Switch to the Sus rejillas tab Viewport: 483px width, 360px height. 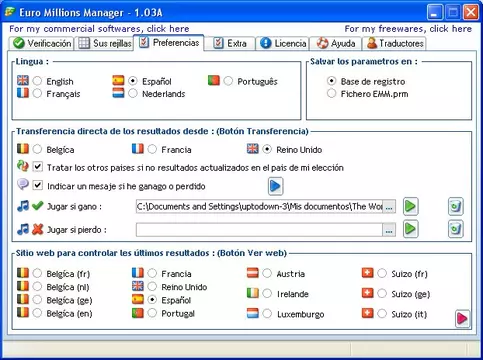(x=105, y=43)
